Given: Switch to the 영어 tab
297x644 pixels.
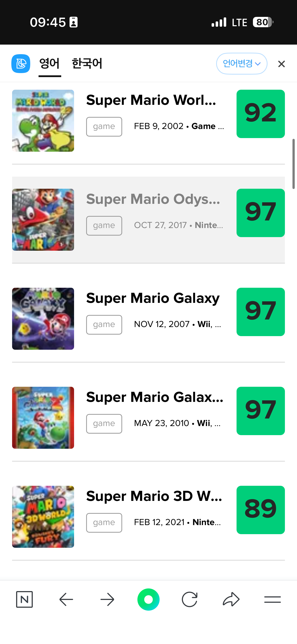Looking at the screenshot, I should (x=50, y=63).
